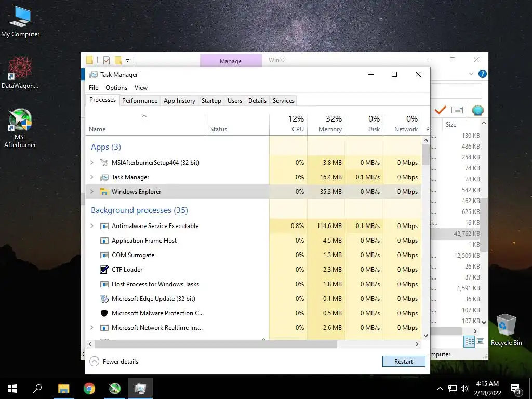Open the My Computer desktop icon
This screenshot has height=399, width=532.
tap(20, 22)
